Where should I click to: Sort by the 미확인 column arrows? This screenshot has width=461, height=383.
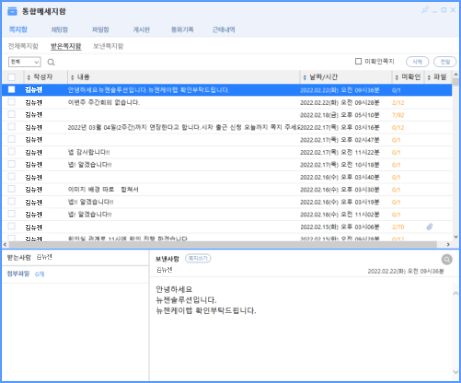tap(397, 77)
